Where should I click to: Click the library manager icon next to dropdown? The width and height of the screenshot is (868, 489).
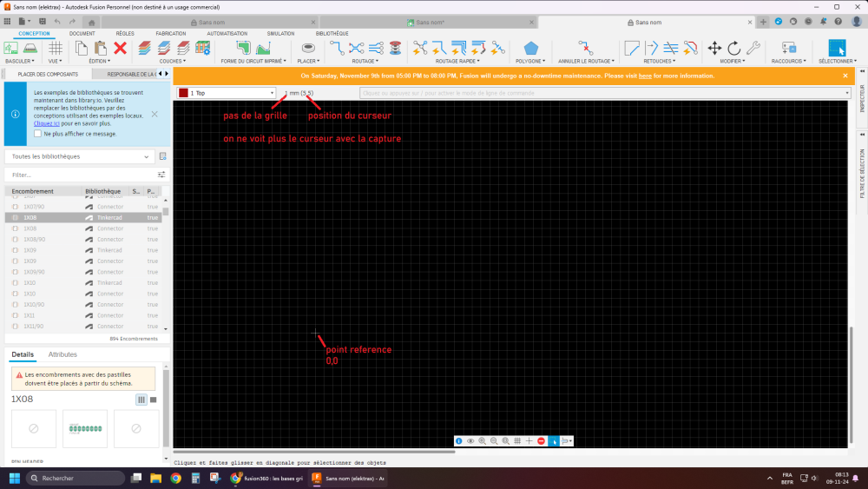pos(163,156)
